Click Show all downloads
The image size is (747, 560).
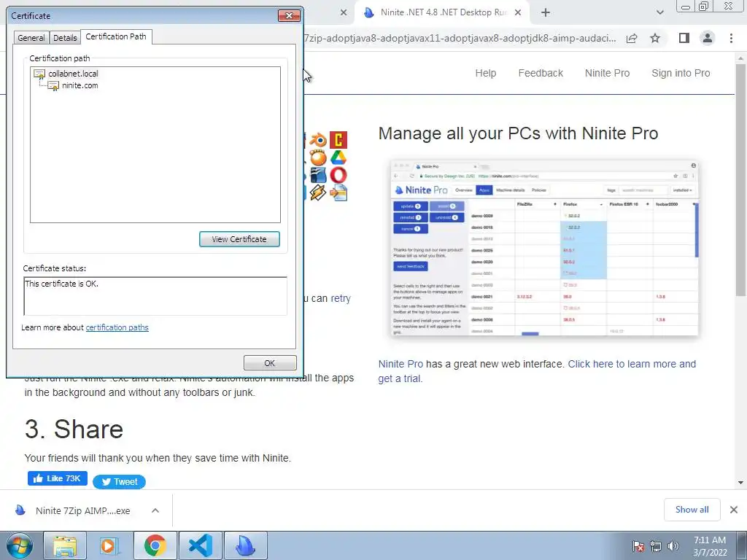(692, 510)
